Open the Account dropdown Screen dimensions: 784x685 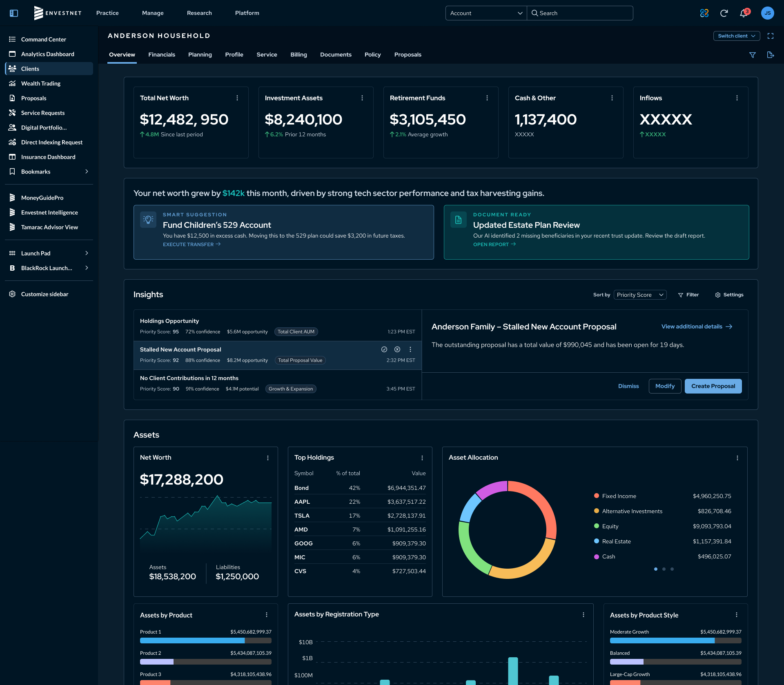[x=486, y=13]
